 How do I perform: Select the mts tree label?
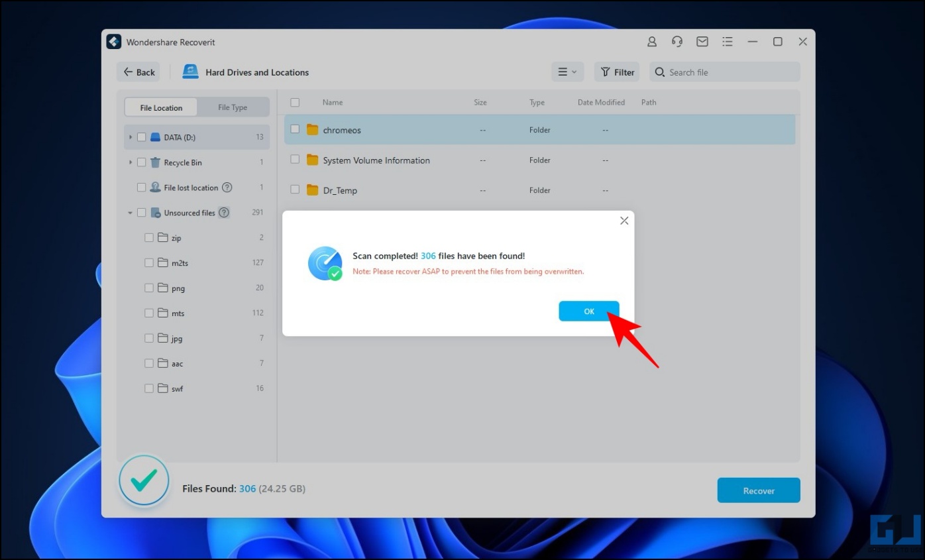click(178, 313)
